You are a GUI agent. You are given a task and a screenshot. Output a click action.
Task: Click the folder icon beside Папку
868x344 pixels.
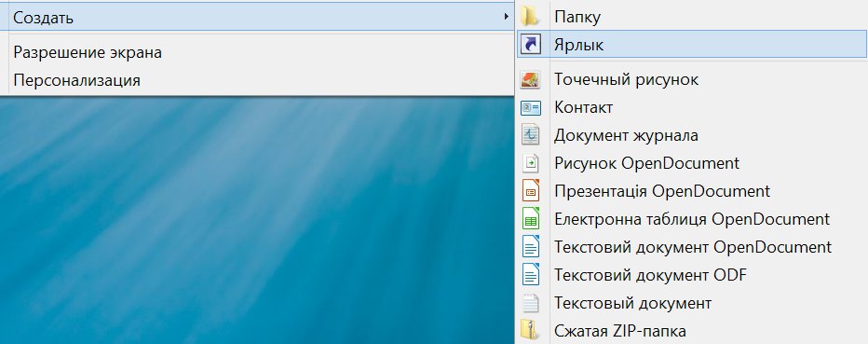point(530,17)
